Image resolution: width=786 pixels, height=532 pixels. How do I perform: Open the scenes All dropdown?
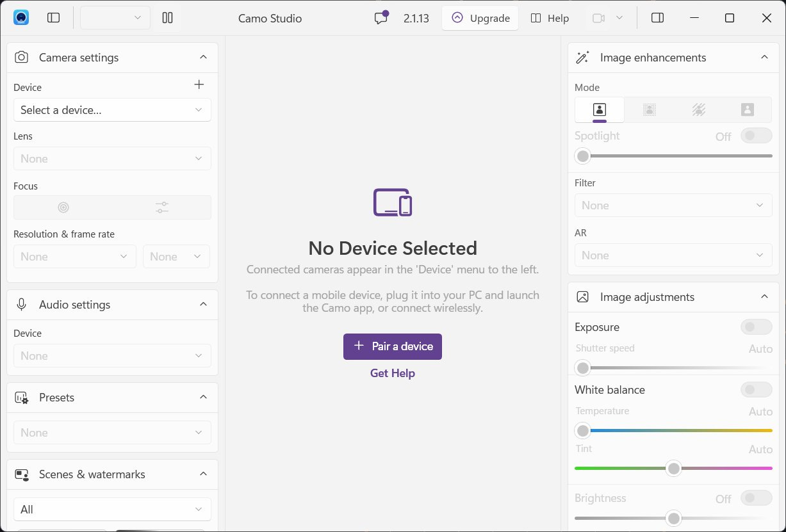112,510
